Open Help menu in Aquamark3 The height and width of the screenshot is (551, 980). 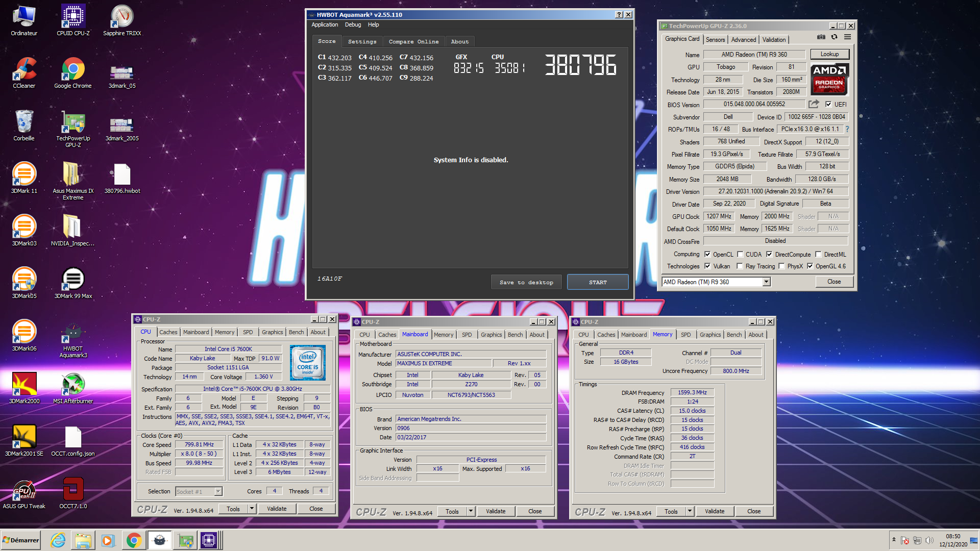(x=374, y=24)
